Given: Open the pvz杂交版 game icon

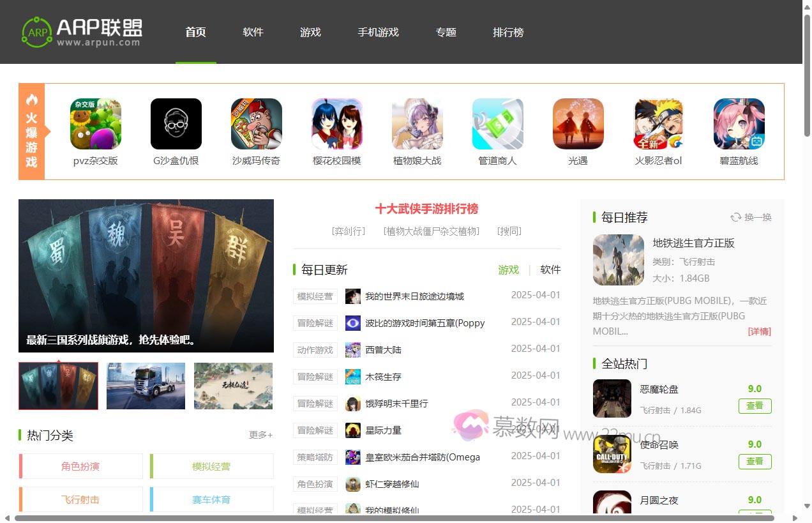Looking at the screenshot, I should pyautogui.click(x=96, y=124).
